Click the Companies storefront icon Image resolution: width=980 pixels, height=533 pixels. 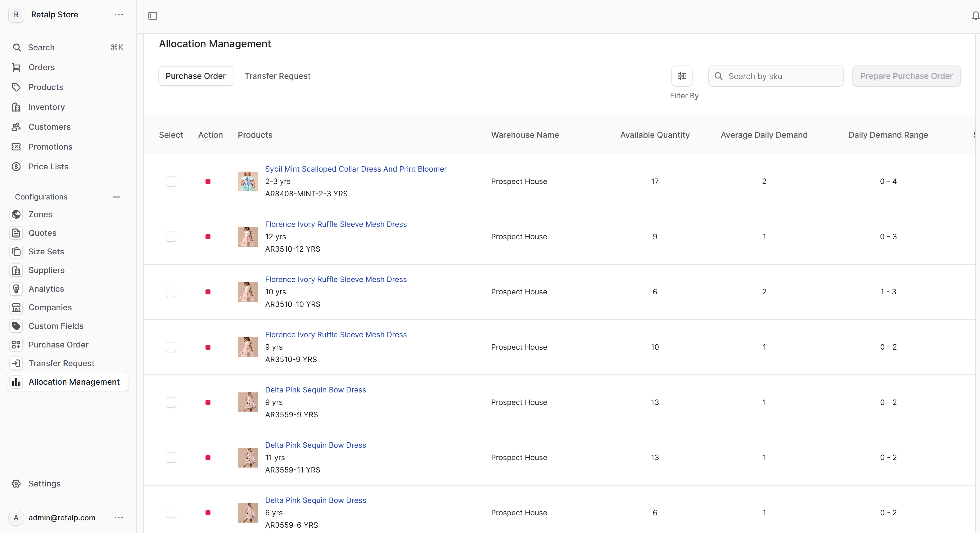click(16, 308)
